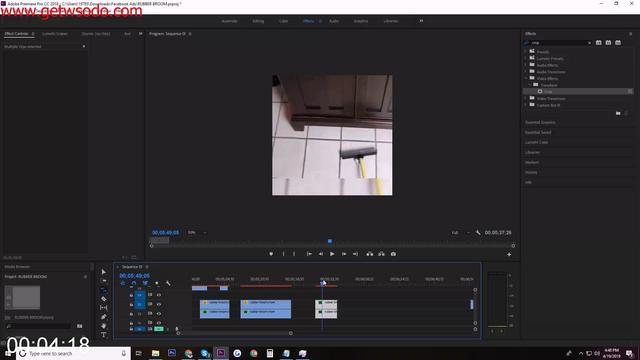The image size is (640, 360).
Task: Select the selected white clip on timeline
Action: tap(326, 309)
